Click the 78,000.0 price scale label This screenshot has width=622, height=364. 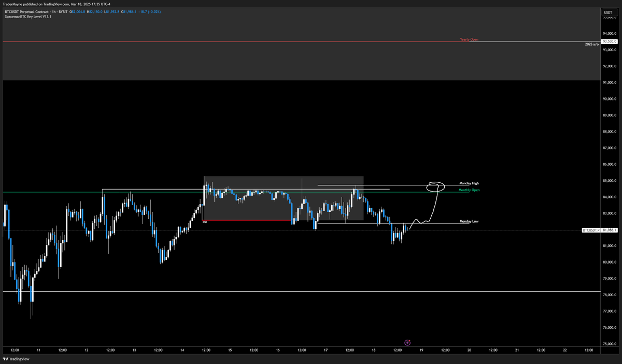609,295
